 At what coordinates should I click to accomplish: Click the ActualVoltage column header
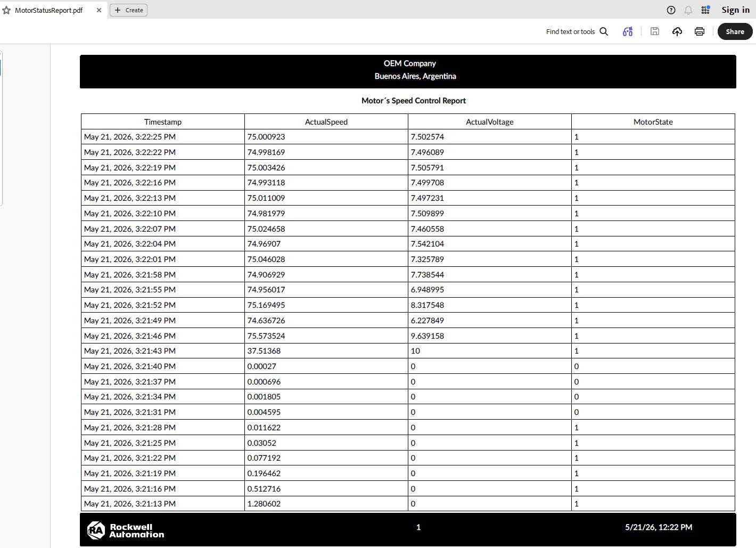[x=490, y=122]
